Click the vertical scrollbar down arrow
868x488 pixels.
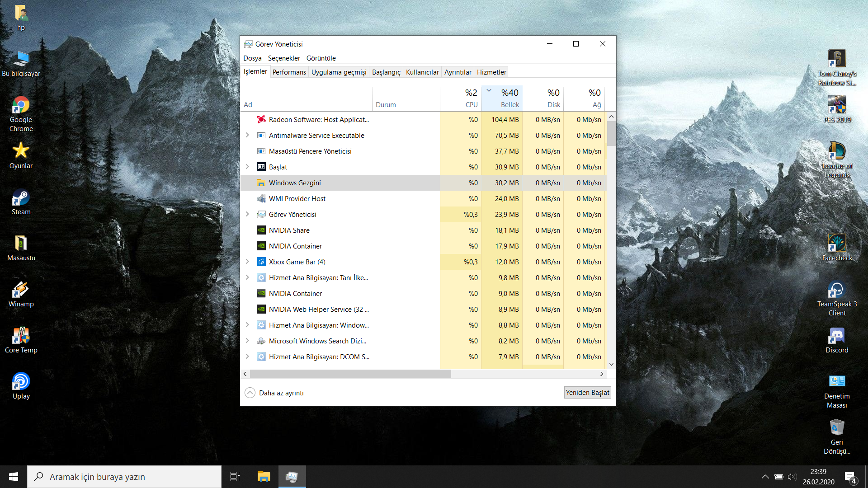611,364
